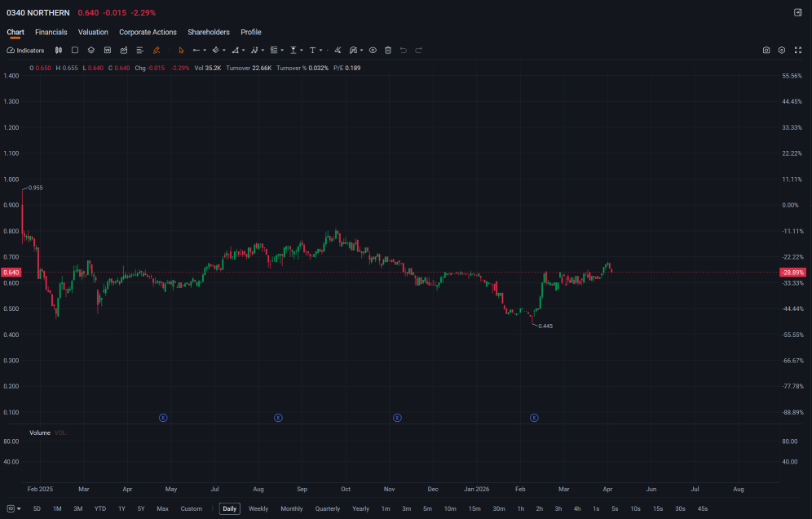The image size is (812, 519).
Task: Expand the text tool dropdown arrow
Action: coord(320,51)
